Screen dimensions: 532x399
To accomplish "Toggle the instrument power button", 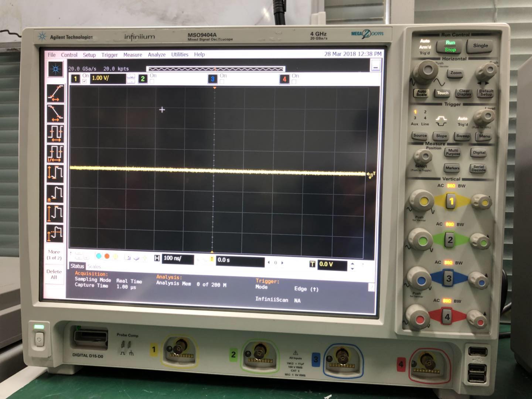I will click(40, 339).
